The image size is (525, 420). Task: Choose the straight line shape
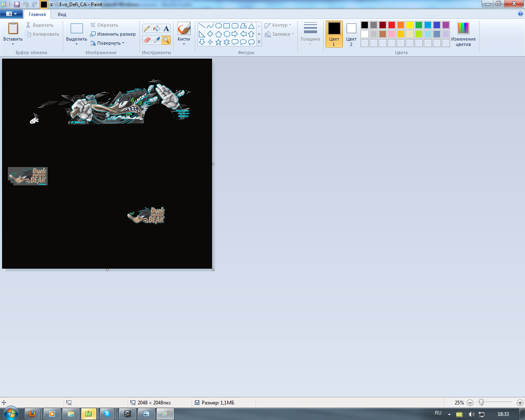(x=202, y=26)
